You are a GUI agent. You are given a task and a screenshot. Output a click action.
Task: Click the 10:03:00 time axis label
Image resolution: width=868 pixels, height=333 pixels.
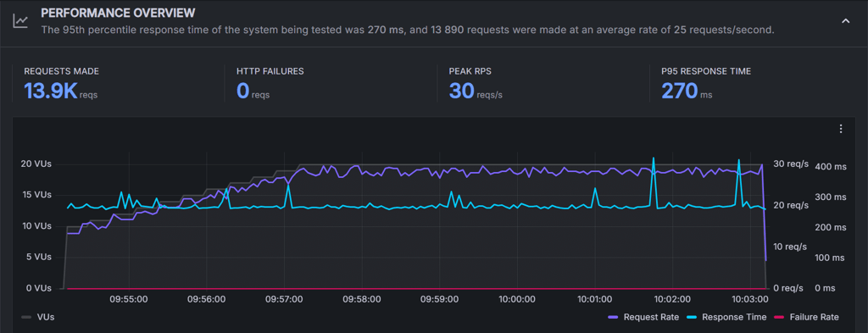pyautogui.click(x=750, y=299)
